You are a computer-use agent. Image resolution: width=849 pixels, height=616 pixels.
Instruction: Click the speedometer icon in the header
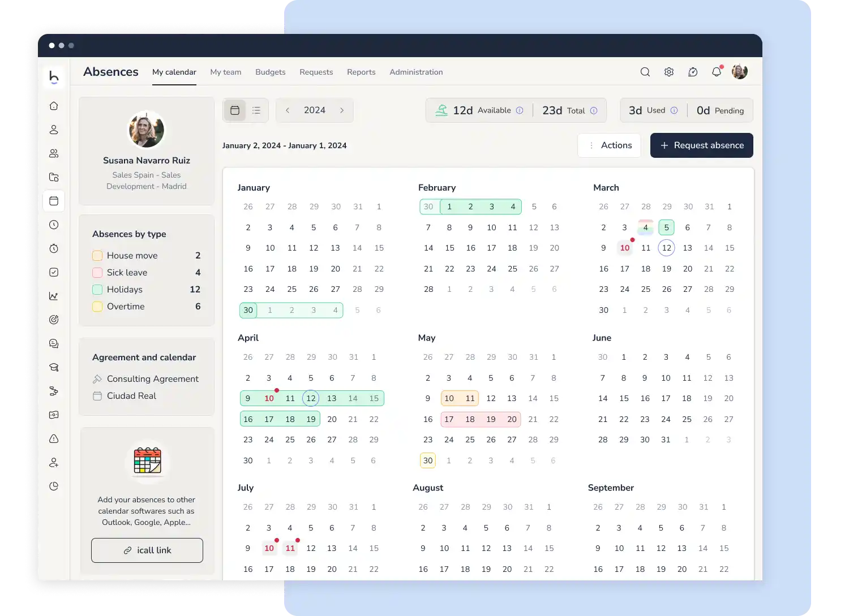point(693,72)
